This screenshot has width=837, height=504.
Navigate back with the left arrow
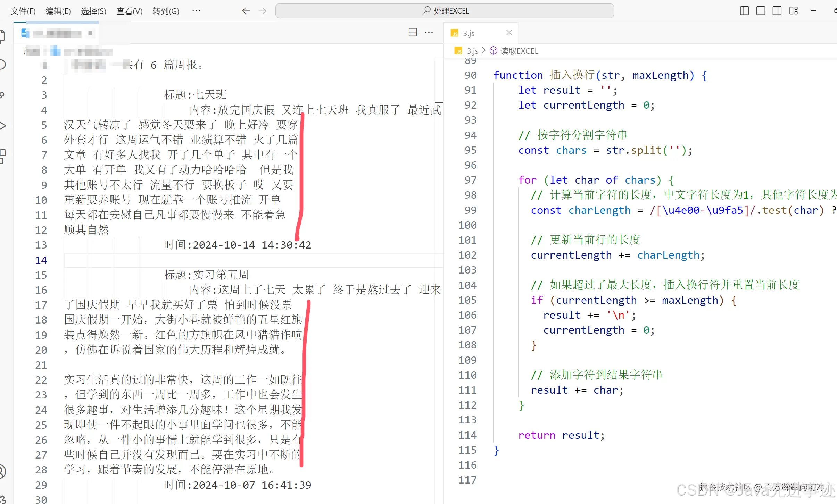[246, 11]
